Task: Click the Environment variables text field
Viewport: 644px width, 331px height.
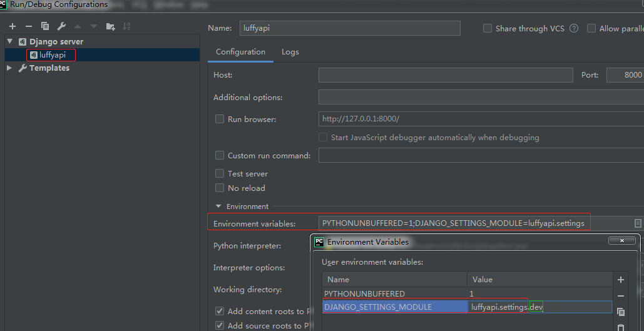Action: point(476,223)
